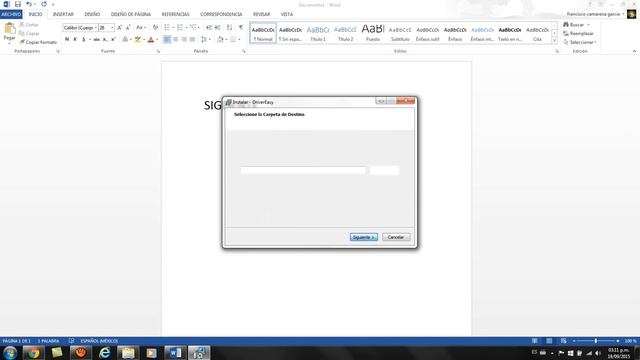Click the multilevel list icon

point(193,28)
